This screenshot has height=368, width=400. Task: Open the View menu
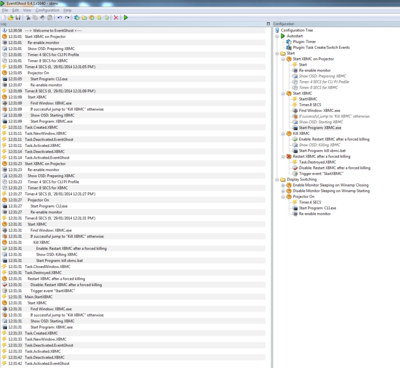[27, 10]
